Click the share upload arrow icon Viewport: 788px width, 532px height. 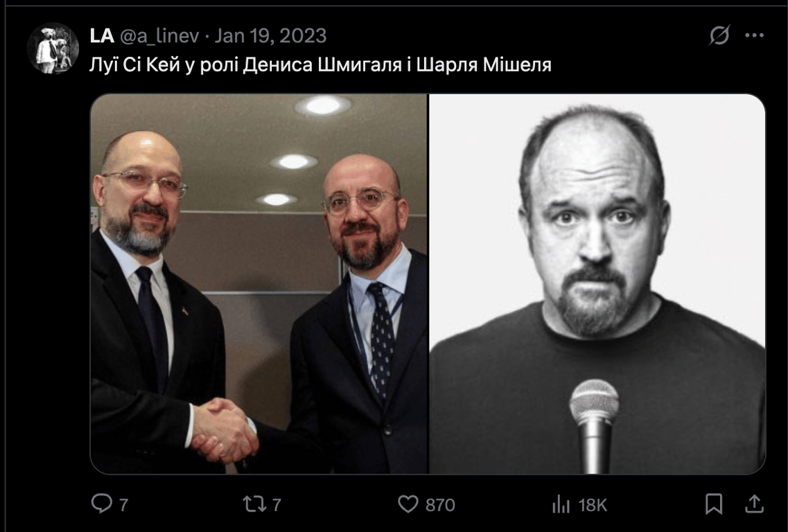754,504
